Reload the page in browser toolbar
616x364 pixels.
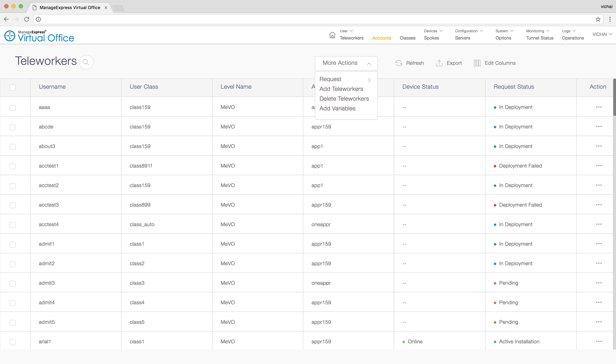pyautogui.click(x=27, y=19)
